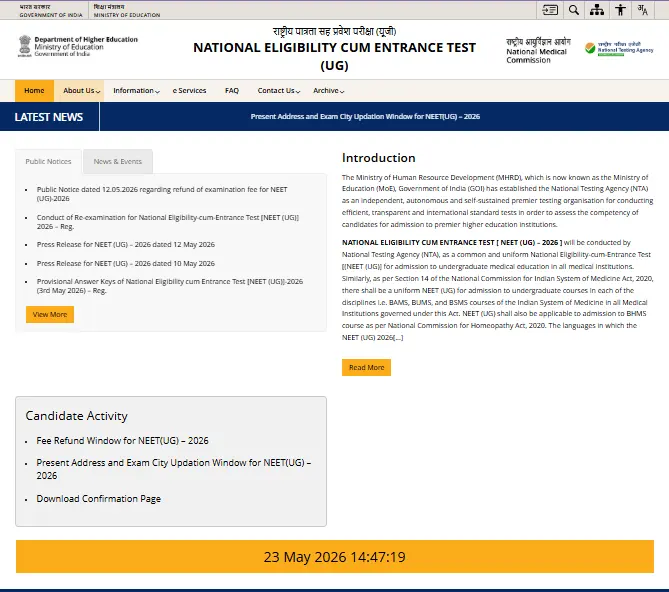Click the National Testing Agency logo
The height and width of the screenshot is (592, 669).
(619, 49)
